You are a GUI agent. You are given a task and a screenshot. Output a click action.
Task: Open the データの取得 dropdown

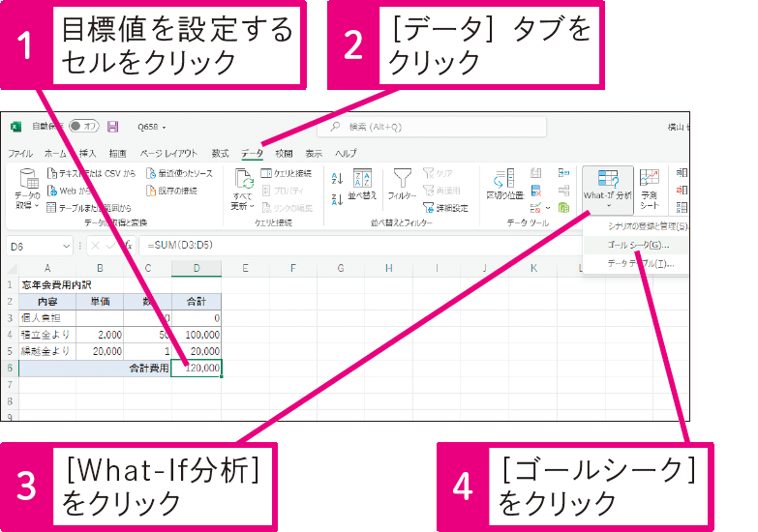point(27,189)
